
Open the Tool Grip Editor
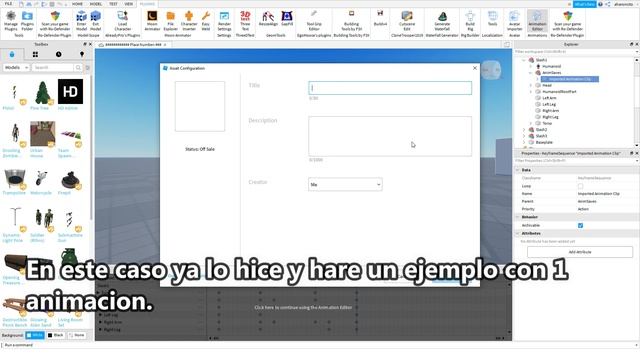click(x=314, y=21)
